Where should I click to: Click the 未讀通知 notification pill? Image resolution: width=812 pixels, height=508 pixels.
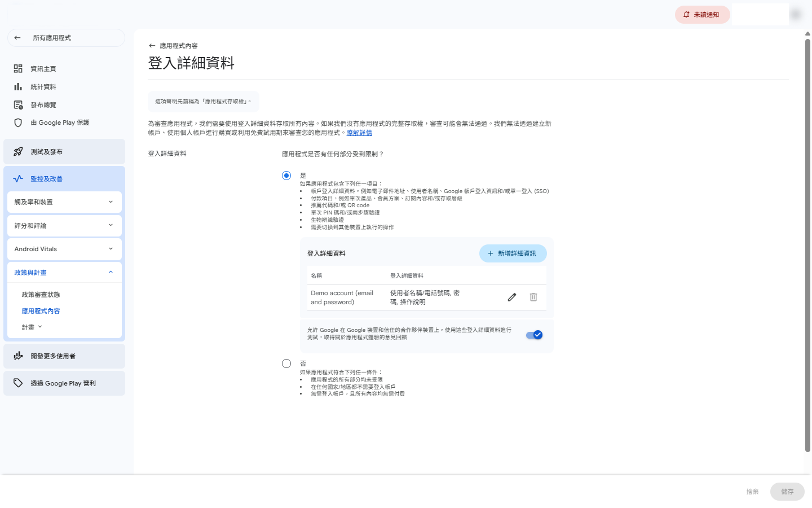point(703,15)
